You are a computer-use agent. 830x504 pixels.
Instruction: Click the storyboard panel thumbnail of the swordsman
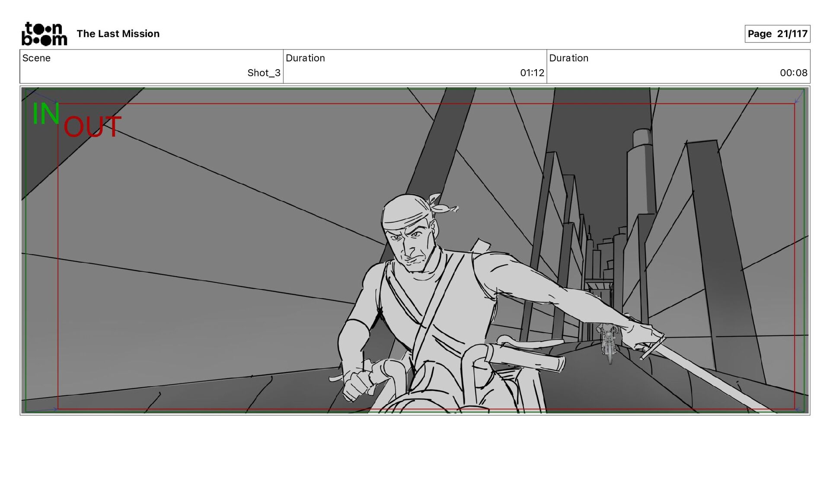(415, 250)
